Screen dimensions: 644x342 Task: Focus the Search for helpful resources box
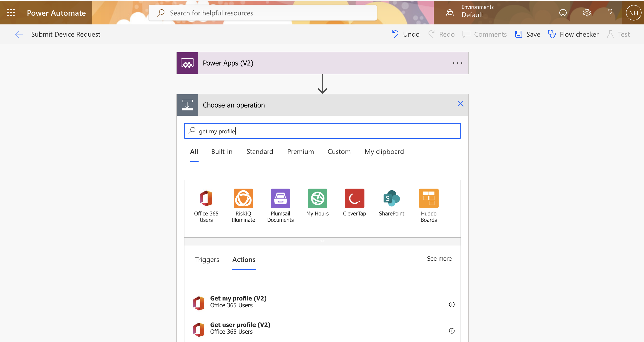[262, 13]
